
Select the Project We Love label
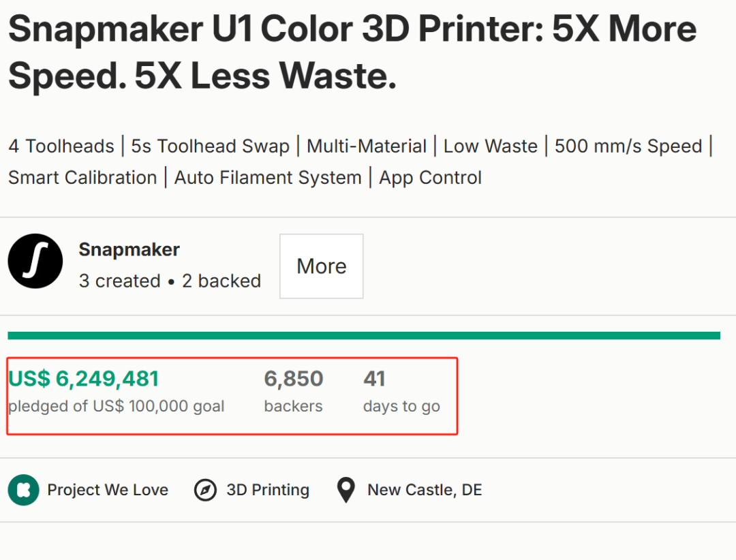(108, 490)
